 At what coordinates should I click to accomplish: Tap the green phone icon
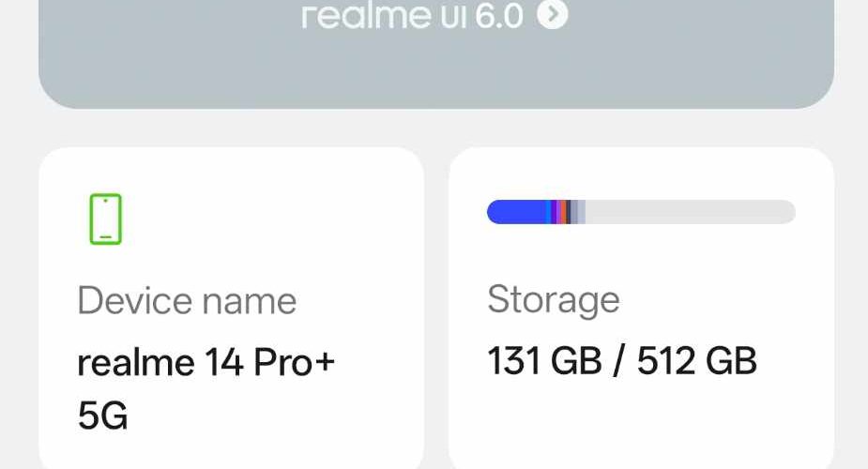[x=106, y=219]
